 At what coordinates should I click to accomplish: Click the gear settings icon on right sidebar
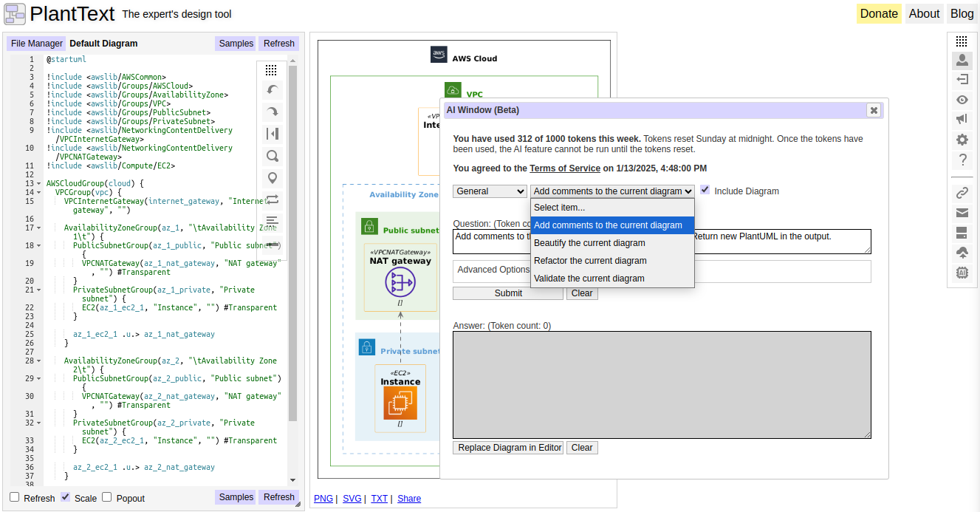click(x=962, y=139)
